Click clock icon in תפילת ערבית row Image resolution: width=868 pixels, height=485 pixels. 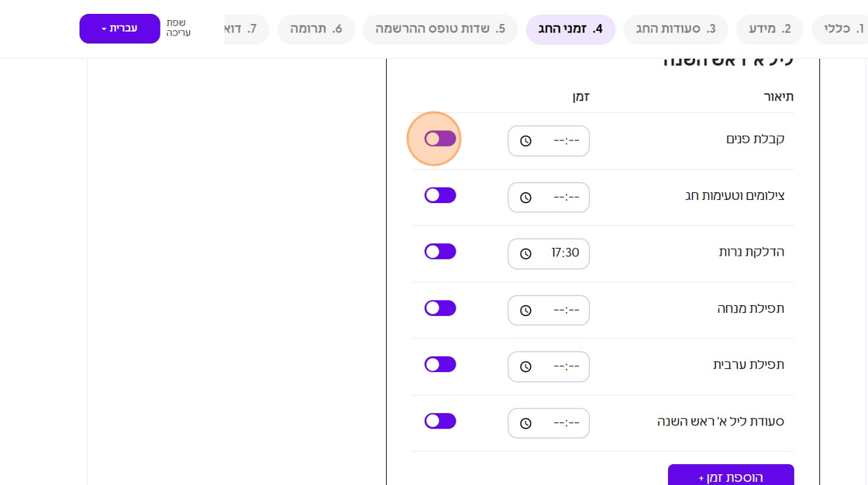tap(525, 366)
